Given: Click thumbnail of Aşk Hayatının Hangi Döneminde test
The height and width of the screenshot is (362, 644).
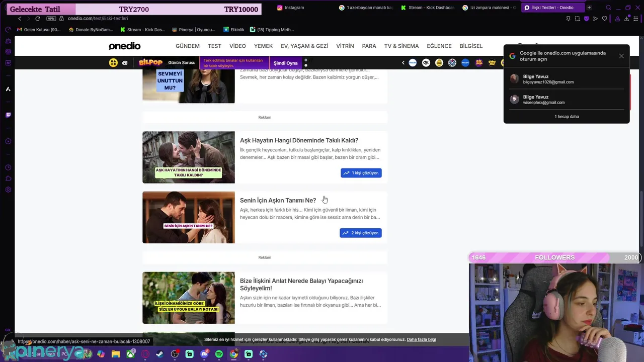Looking at the screenshot, I should pos(189,157).
